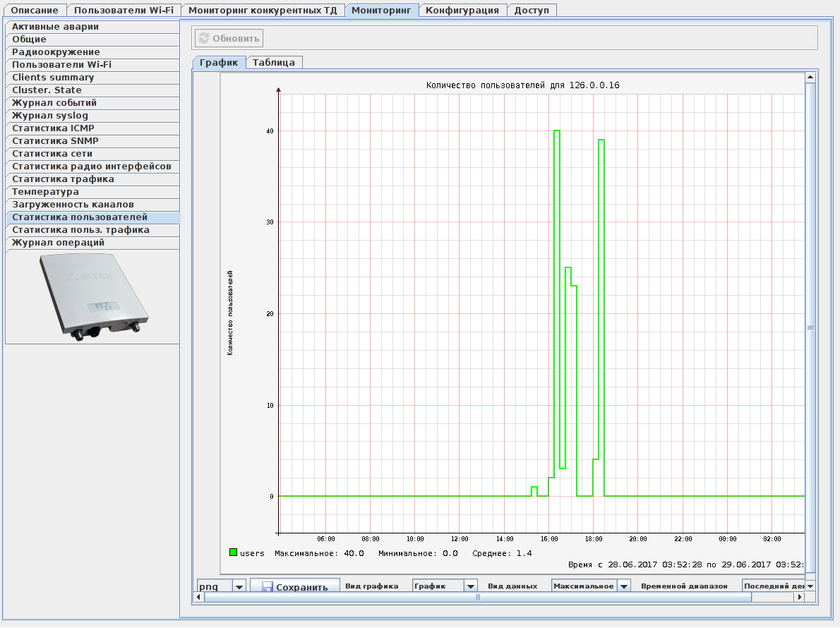
Task: Click the green users legend swatch
Action: tap(233, 553)
